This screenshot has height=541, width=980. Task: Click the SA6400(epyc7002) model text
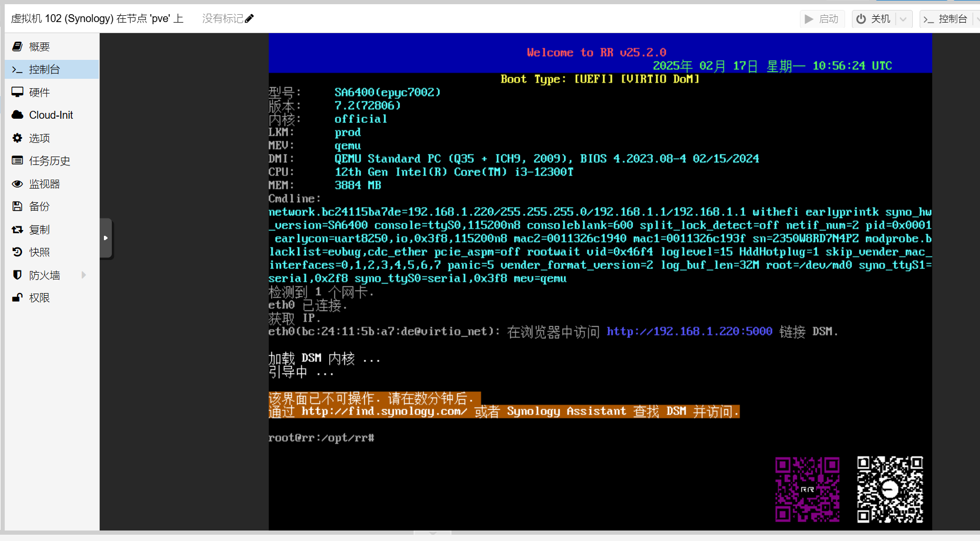387,92
